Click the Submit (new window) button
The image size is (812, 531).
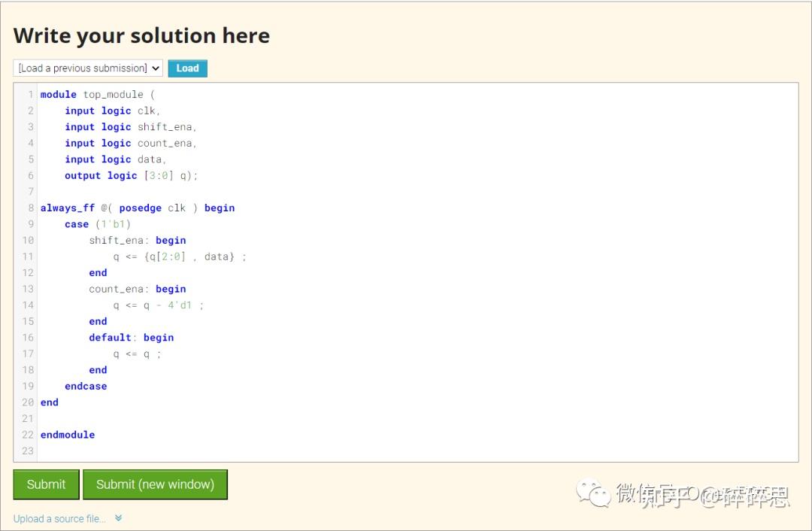coord(155,484)
